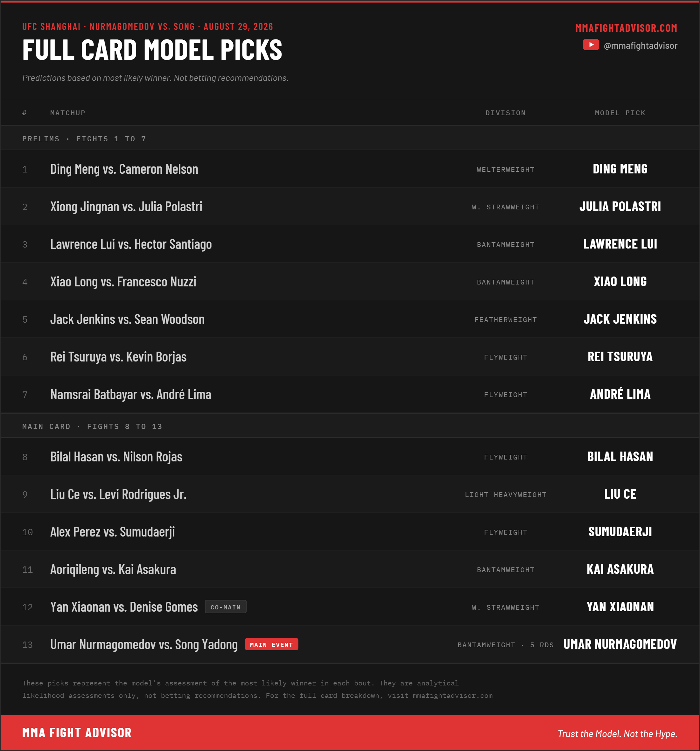This screenshot has width=700, height=751.
Task: Select the MAIN EVENT red badge
Action: 271,644
